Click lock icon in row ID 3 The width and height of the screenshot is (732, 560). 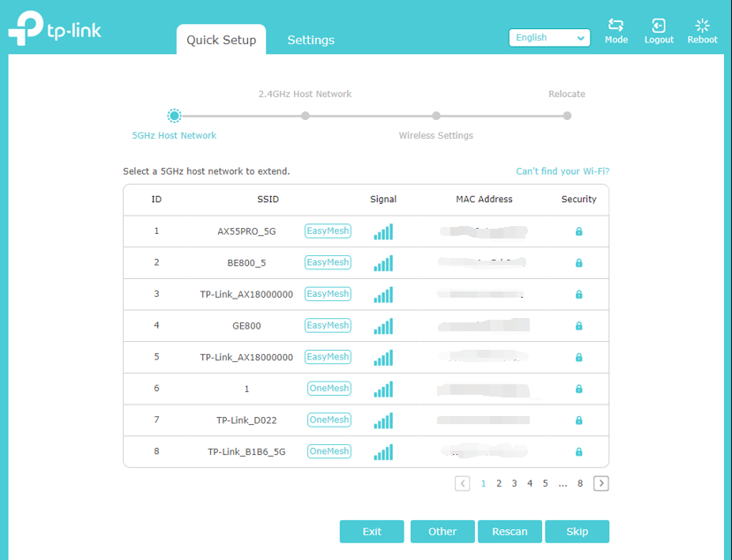(578, 294)
